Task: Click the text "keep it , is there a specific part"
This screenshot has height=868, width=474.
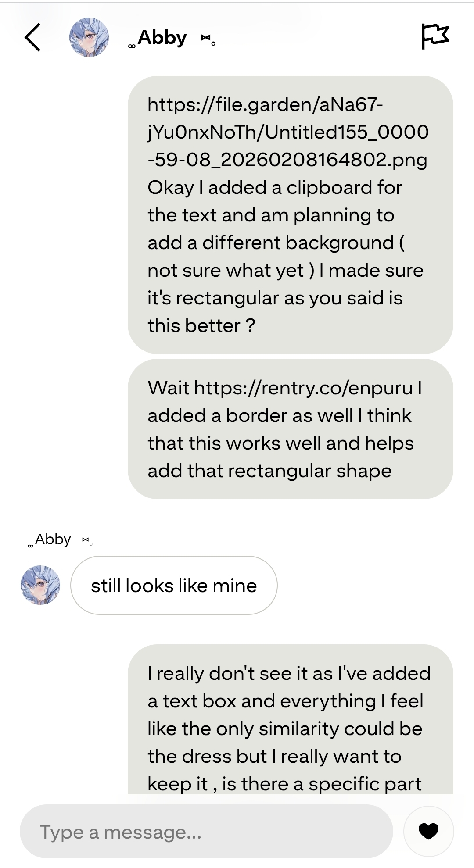Action: tap(284, 784)
